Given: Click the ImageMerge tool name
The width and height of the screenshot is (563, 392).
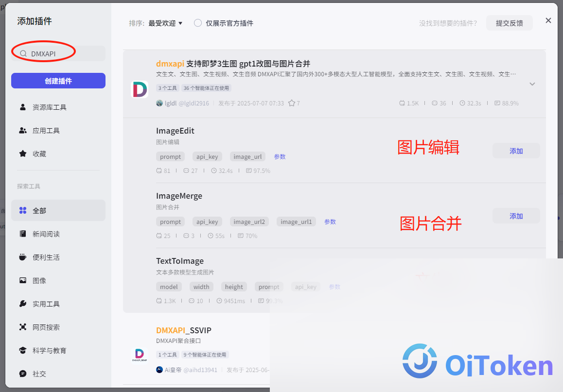Looking at the screenshot, I should click(x=179, y=196).
